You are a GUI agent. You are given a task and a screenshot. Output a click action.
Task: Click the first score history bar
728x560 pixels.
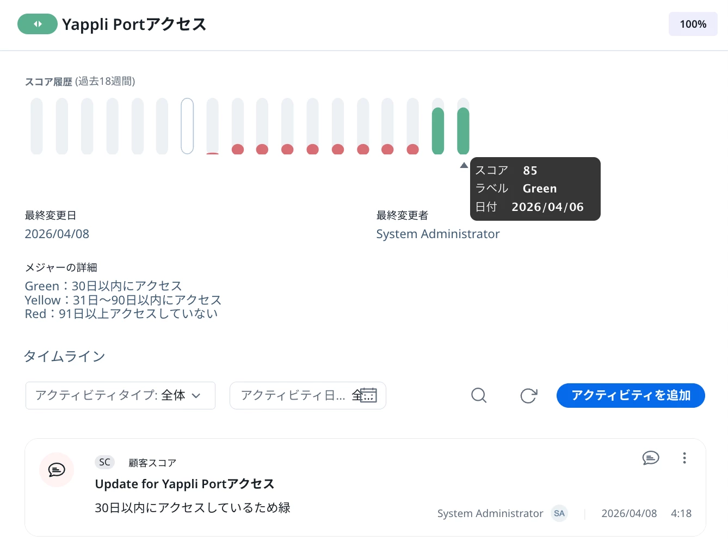[x=36, y=126]
